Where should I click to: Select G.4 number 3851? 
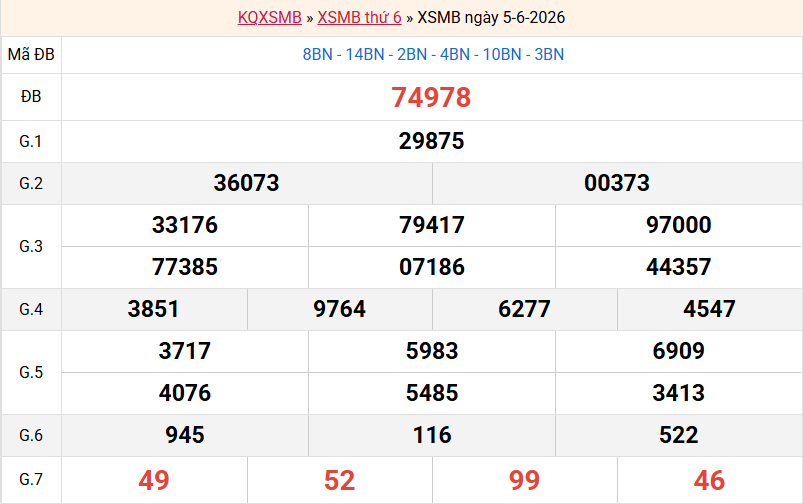[x=154, y=309]
